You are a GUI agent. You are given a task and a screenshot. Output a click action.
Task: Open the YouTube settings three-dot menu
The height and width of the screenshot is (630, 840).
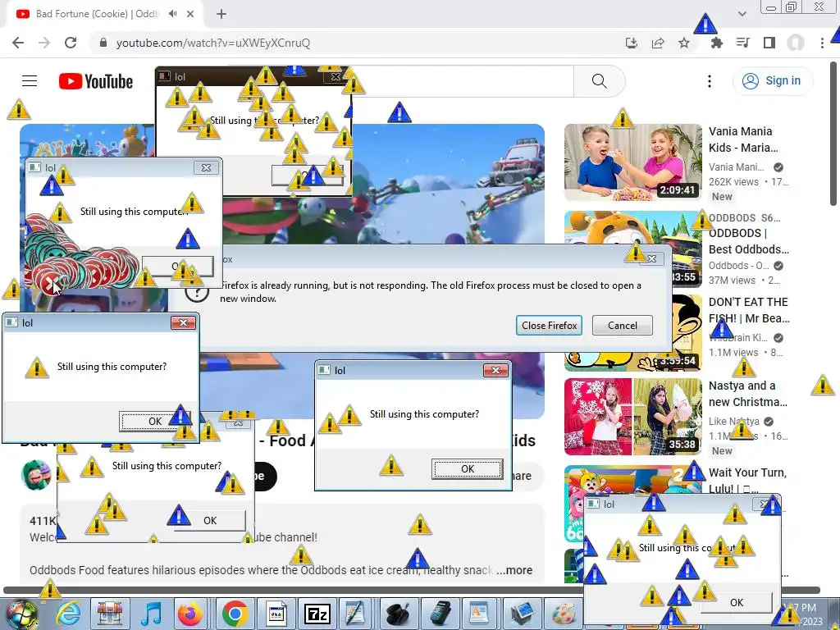click(x=710, y=81)
